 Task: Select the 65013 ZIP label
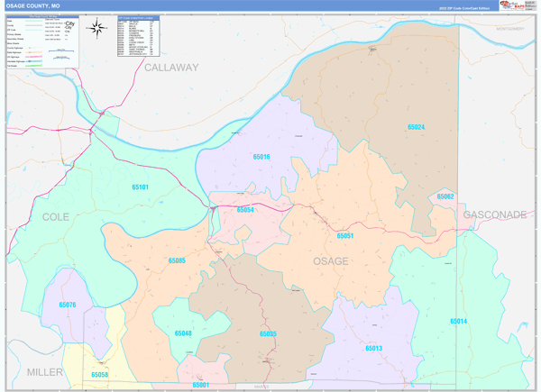(374, 347)
